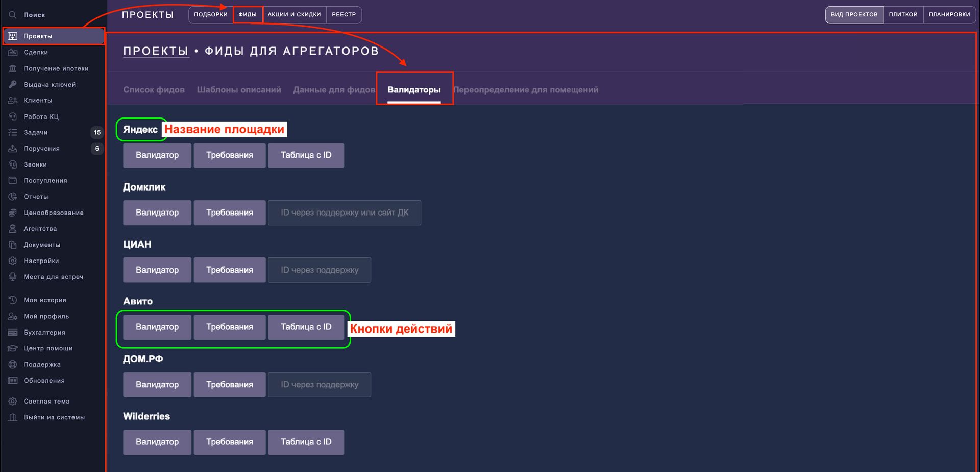Open Требования for Домклик
The height and width of the screenshot is (472, 980).
point(230,213)
